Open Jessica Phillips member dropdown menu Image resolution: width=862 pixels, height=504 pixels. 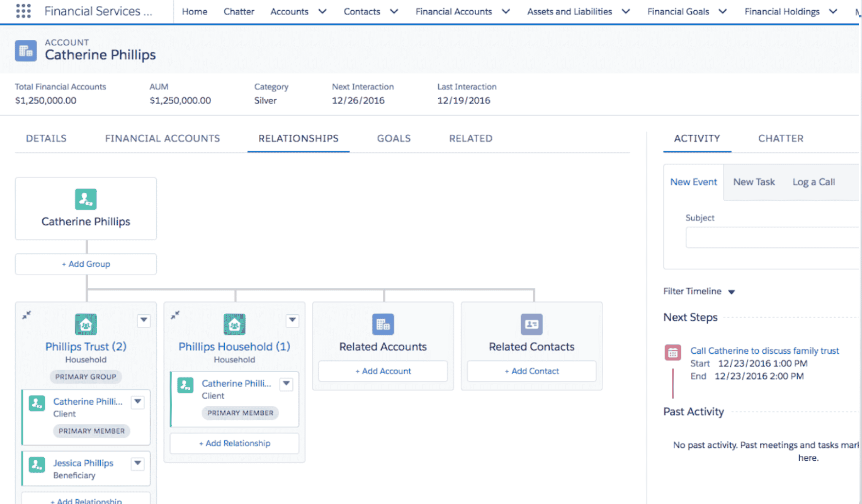138,463
